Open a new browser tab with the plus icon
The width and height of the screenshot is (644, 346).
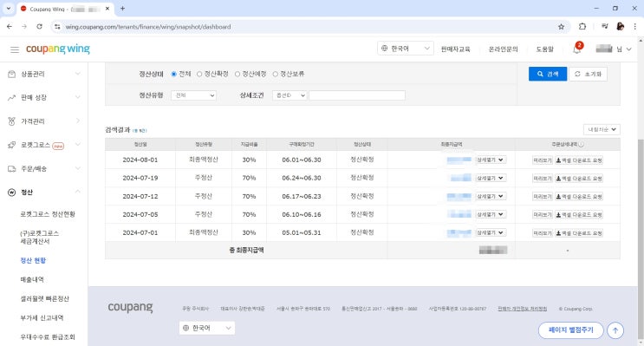(122, 8)
